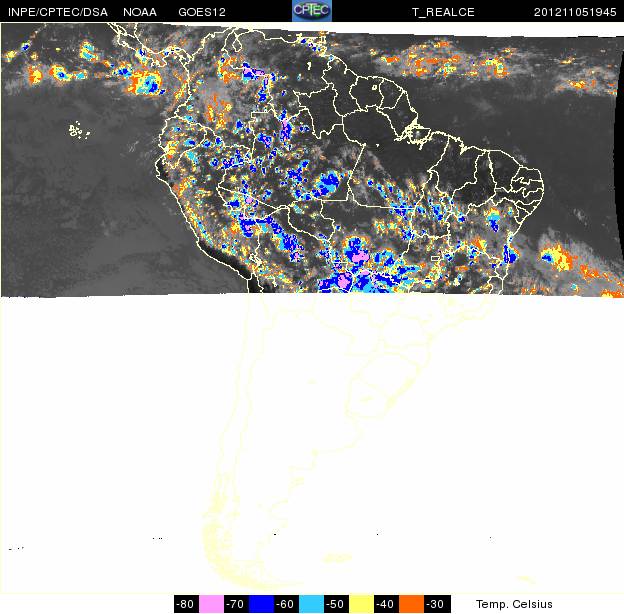Click the -50 legend value
Screen dimensions: 624x614
click(x=336, y=604)
